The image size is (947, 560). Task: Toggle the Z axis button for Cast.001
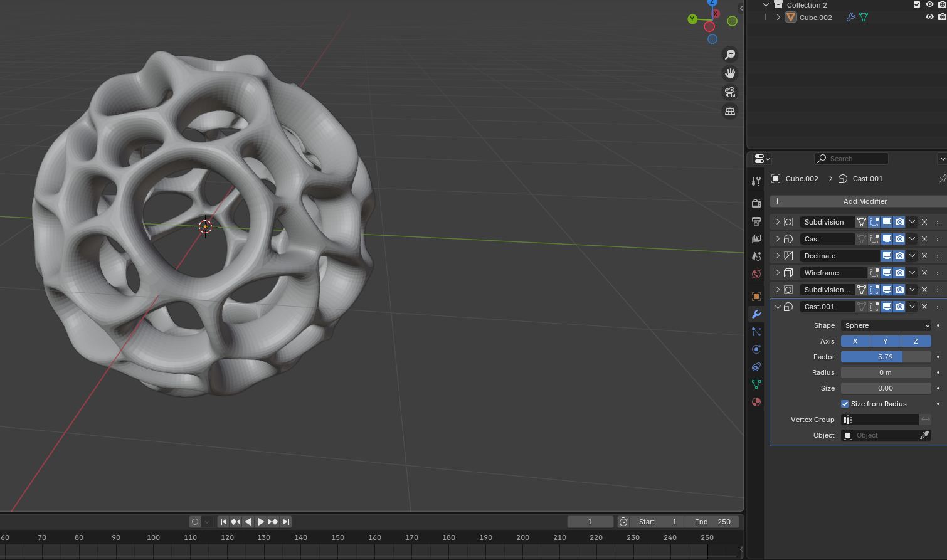[x=916, y=341]
